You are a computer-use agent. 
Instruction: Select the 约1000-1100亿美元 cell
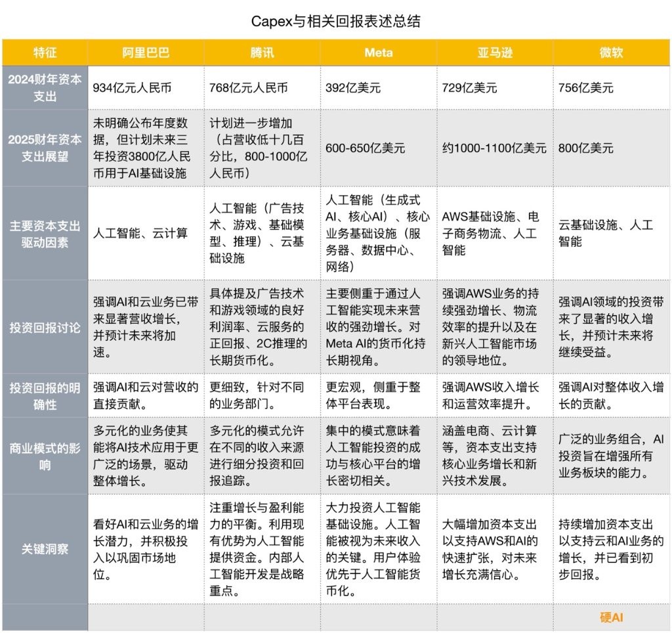[x=495, y=148]
